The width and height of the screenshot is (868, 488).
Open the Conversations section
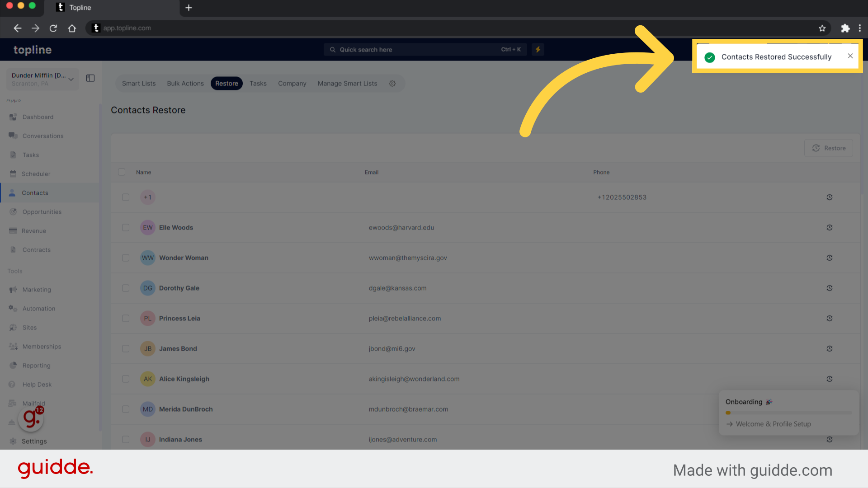click(42, 135)
